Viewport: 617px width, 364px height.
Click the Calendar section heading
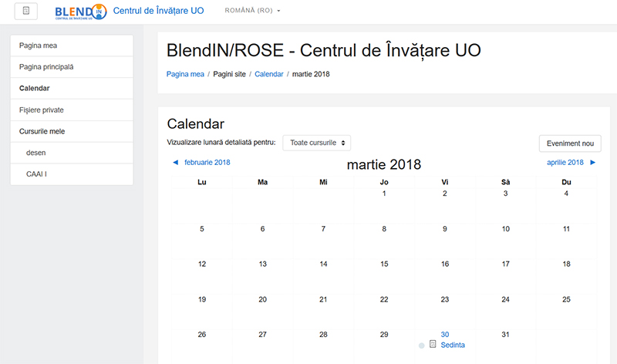[196, 124]
